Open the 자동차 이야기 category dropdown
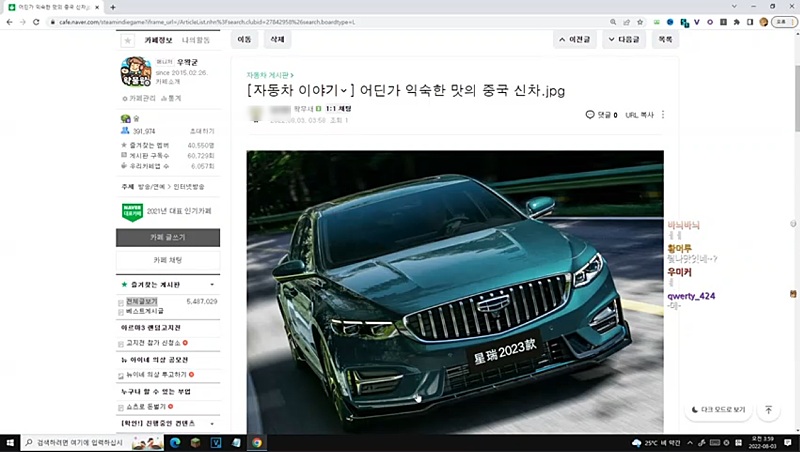This screenshot has width=800, height=452. (344, 91)
